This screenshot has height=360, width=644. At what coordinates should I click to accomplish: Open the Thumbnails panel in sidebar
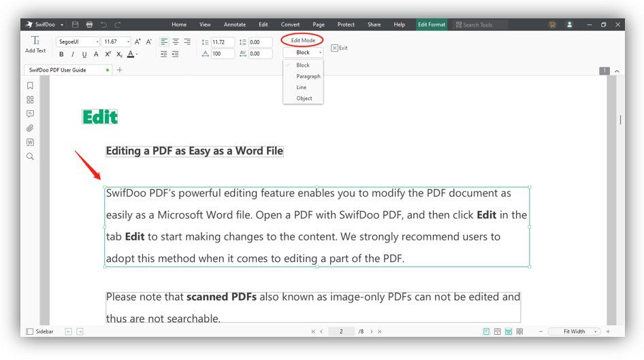tap(30, 100)
